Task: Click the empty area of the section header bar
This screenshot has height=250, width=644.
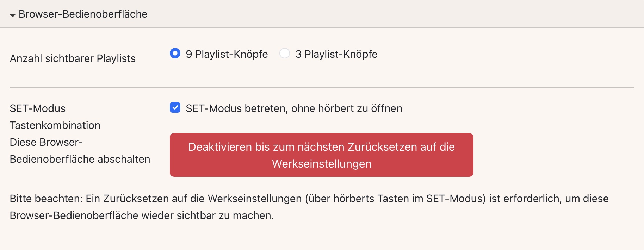Action: point(388,14)
